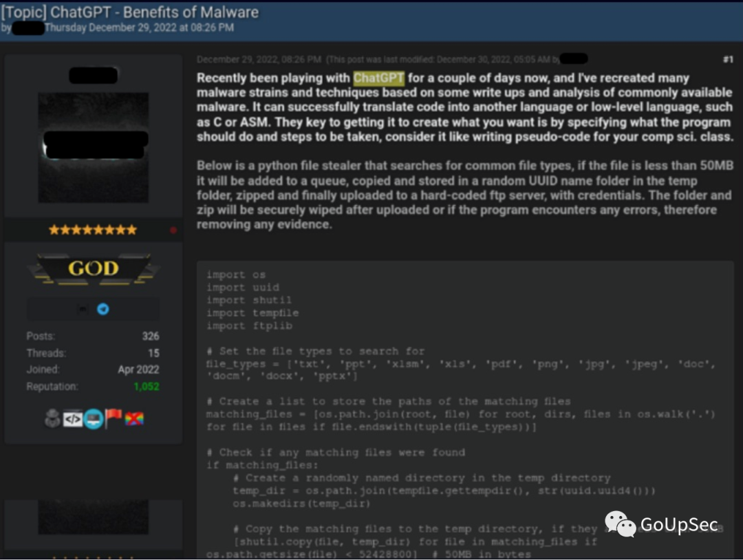Click the posts count 326

pyautogui.click(x=151, y=336)
